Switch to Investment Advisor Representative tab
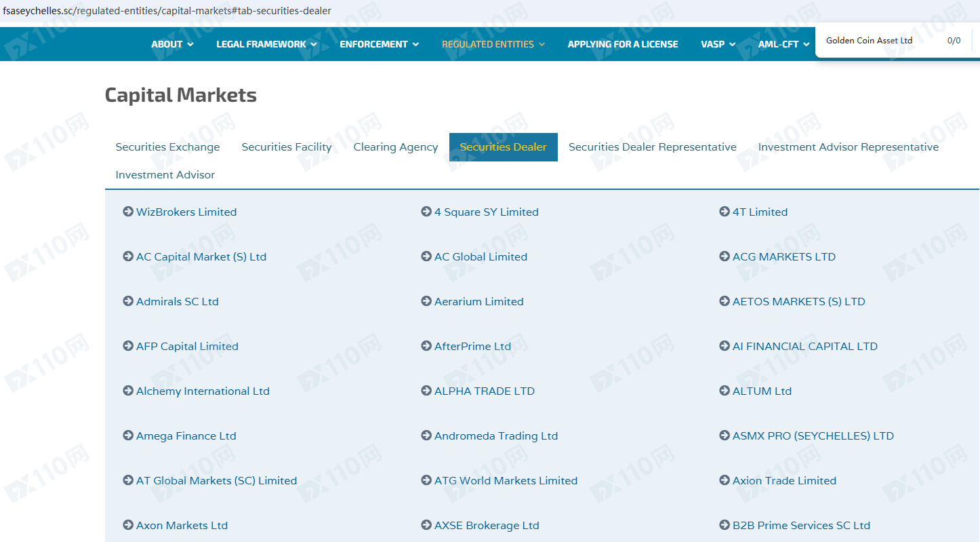The height and width of the screenshot is (542, 980). 849,147
